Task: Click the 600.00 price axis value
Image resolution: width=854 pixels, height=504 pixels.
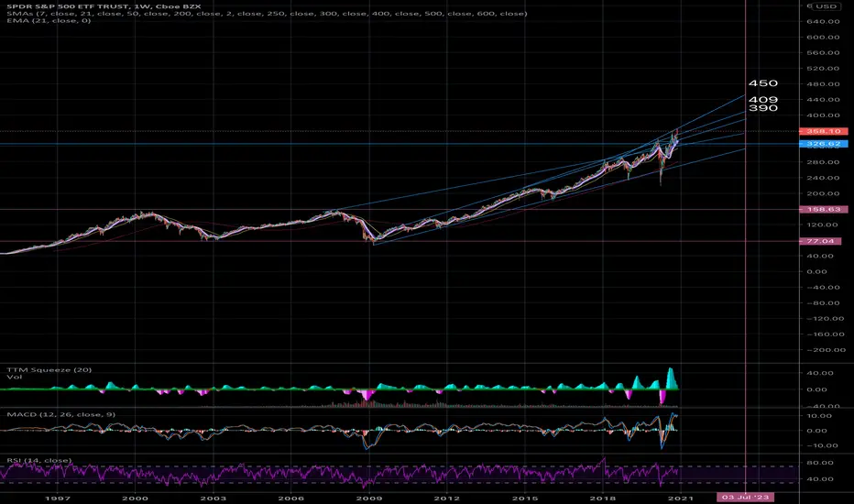Action: [823, 37]
